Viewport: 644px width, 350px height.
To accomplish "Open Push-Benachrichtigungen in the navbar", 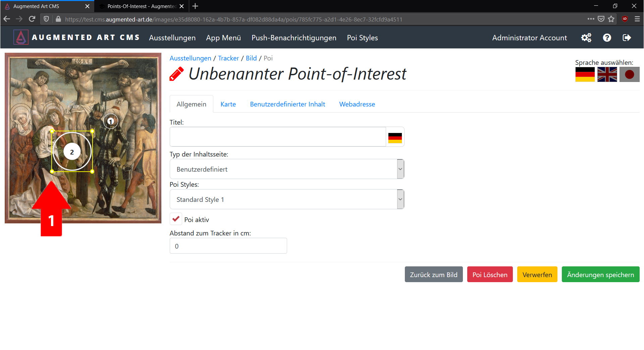I will 294,38.
